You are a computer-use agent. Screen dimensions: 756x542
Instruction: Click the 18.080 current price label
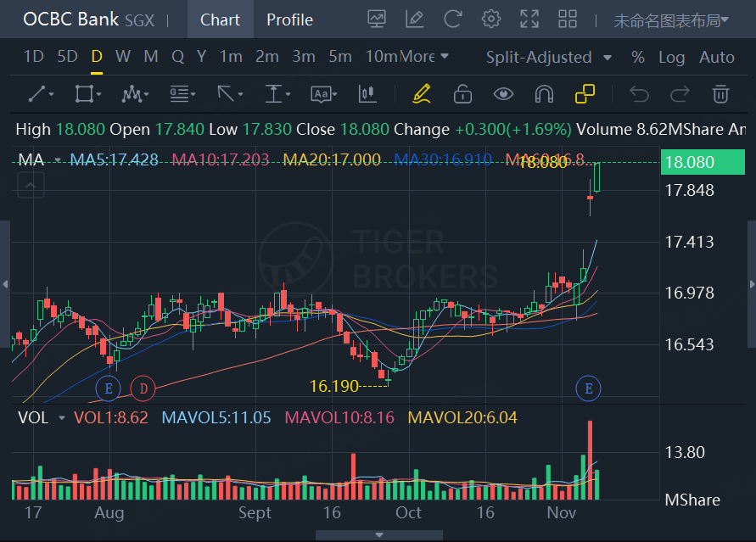703,162
